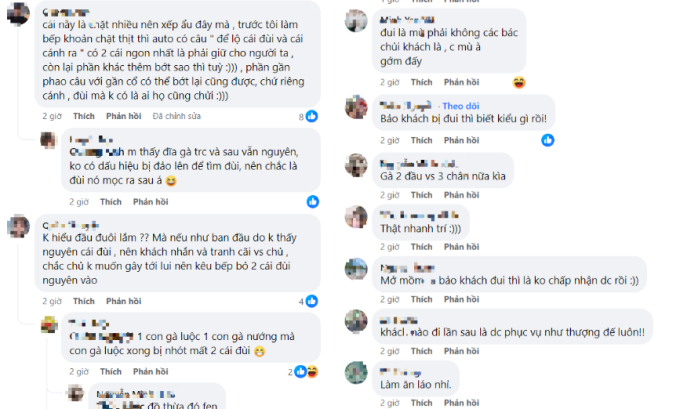Click like icon under 'đùi nó mọc ra sau' reply
Image resolution: width=680 pixels, height=409 pixels.
click(313, 202)
